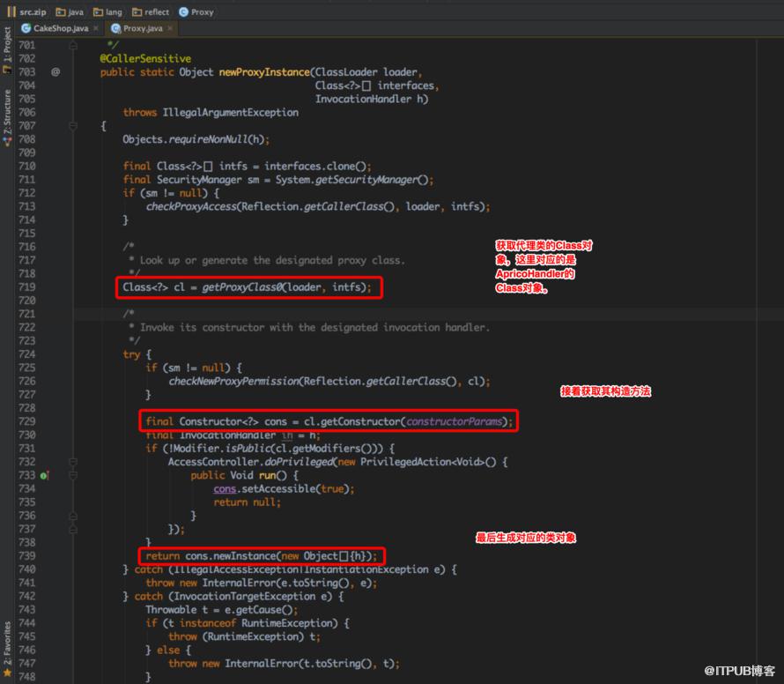Click the newInstance call on line 739
This screenshot has width=784, height=684.
(245, 556)
